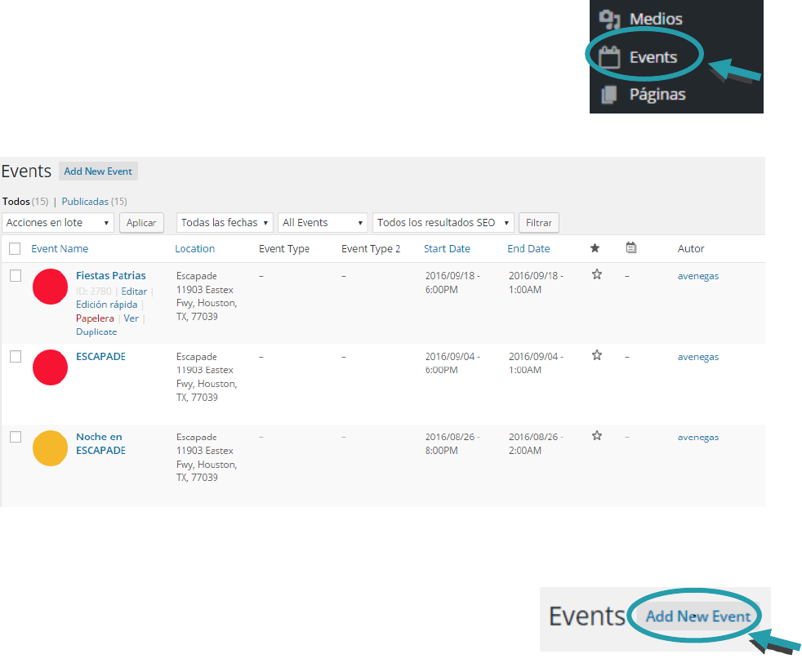
Task: Click the Aplicar button
Action: (x=141, y=222)
